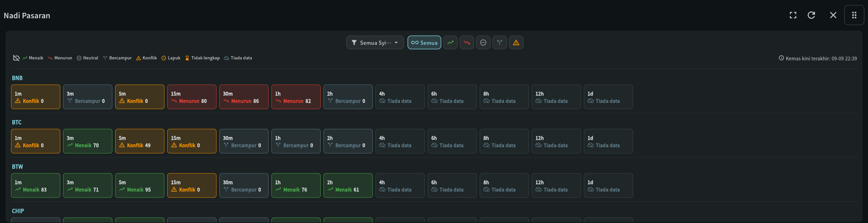868x223 pixels.
Task: Open BNB 2h Bercampur 0 card
Action: point(348,97)
